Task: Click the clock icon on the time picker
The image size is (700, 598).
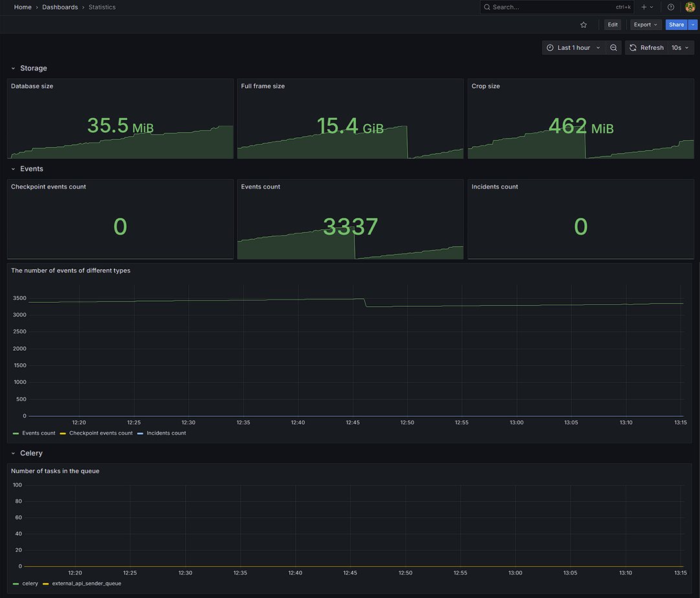Action: (x=551, y=47)
